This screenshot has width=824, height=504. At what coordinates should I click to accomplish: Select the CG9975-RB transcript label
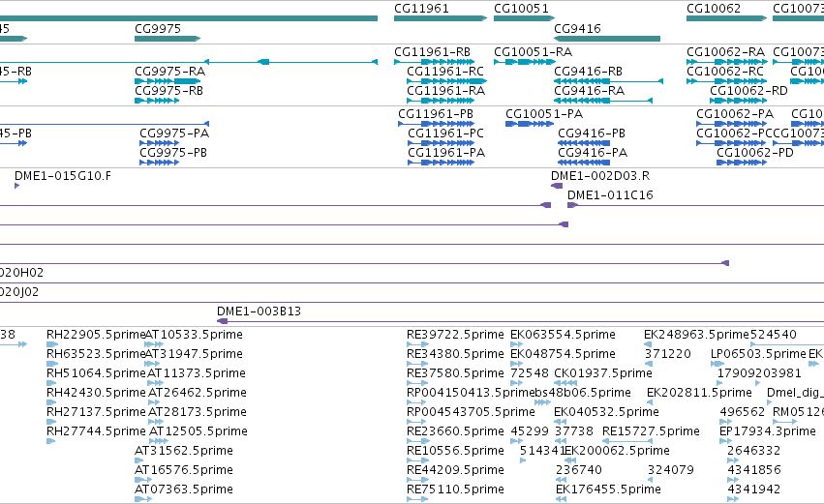pos(168,91)
